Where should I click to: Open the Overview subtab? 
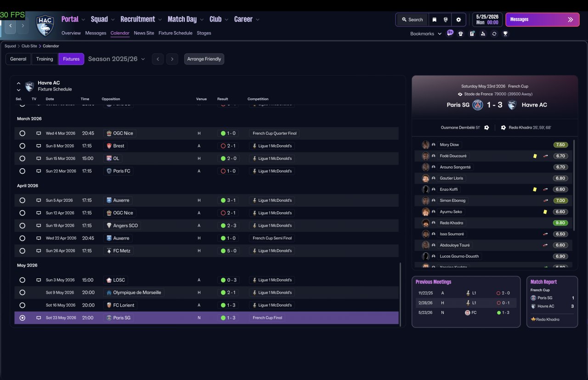click(x=71, y=33)
